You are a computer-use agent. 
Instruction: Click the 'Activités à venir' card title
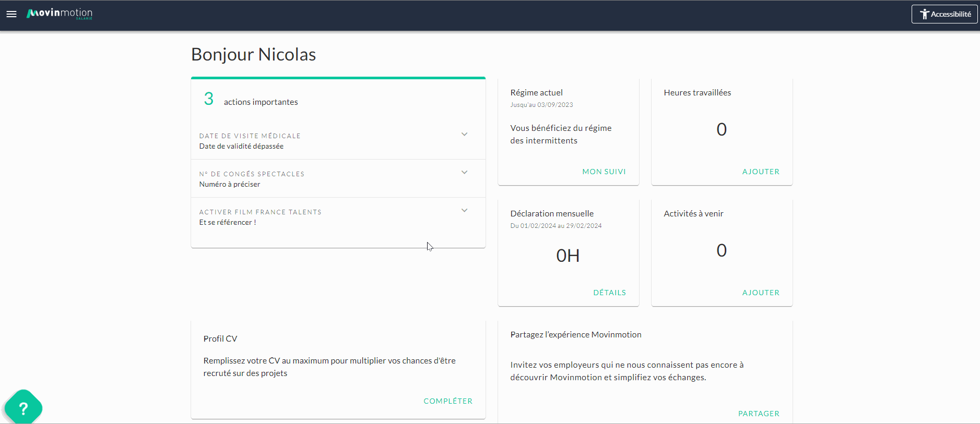693,213
